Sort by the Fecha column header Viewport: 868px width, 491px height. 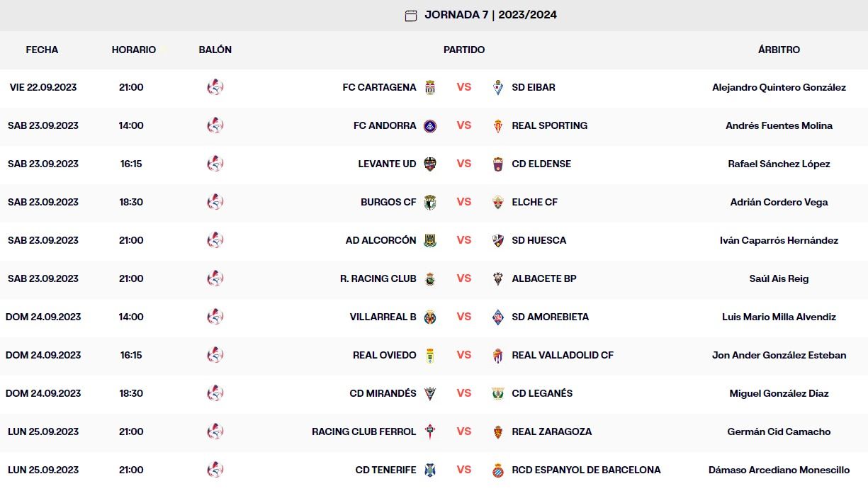[x=42, y=50]
